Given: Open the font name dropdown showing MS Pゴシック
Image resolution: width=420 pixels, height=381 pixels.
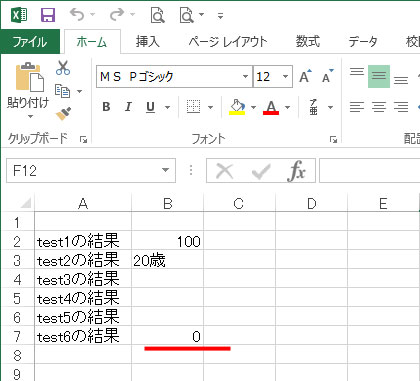Looking at the screenshot, I should pyautogui.click(x=245, y=77).
